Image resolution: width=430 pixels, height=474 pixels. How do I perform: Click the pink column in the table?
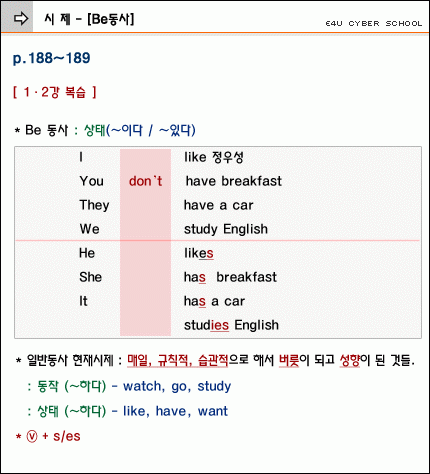pos(145,242)
